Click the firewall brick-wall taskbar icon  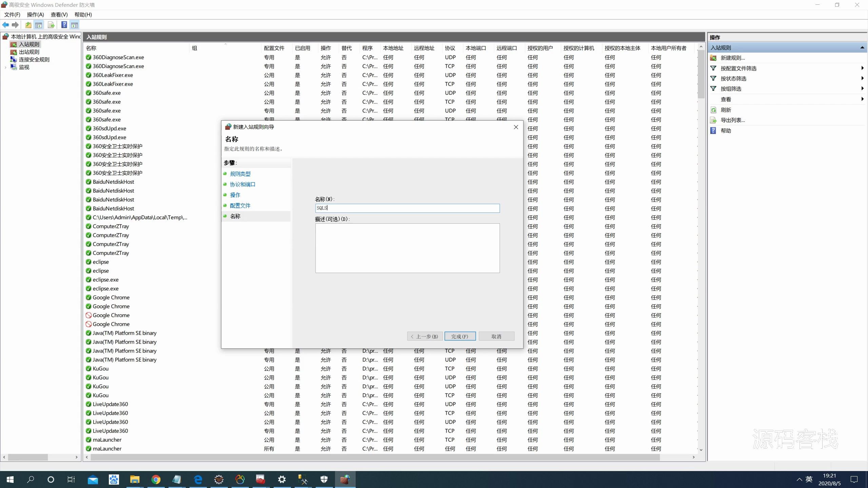(345, 480)
